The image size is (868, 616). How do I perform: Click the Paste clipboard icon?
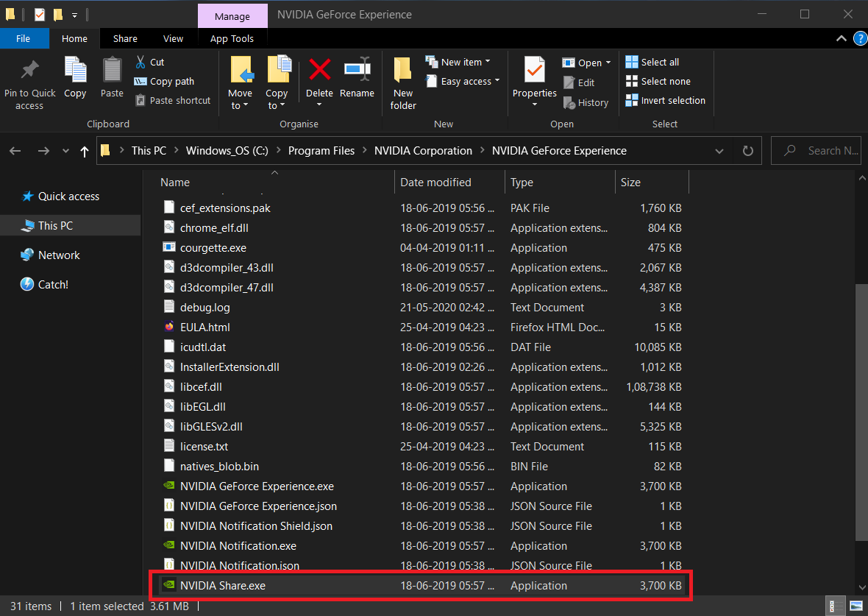112,71
